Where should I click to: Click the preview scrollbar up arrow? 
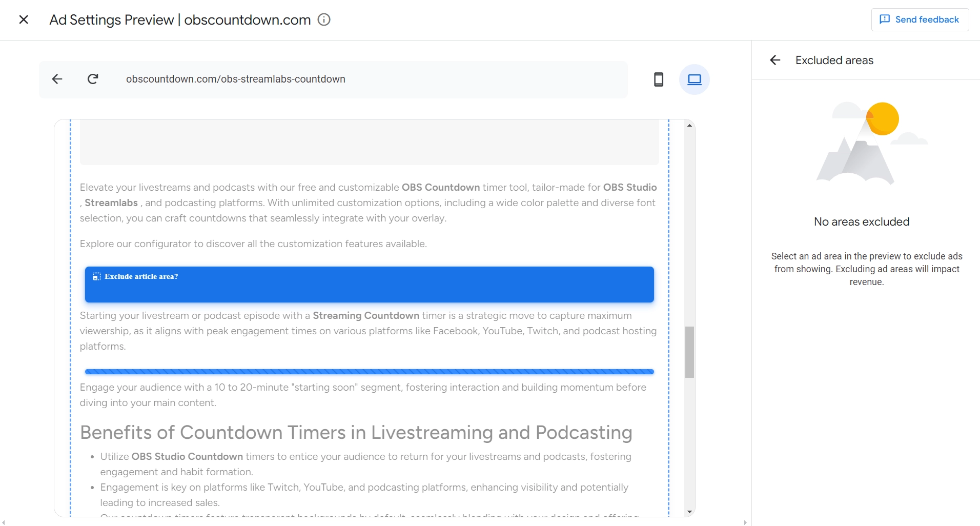tap(689, 126)
